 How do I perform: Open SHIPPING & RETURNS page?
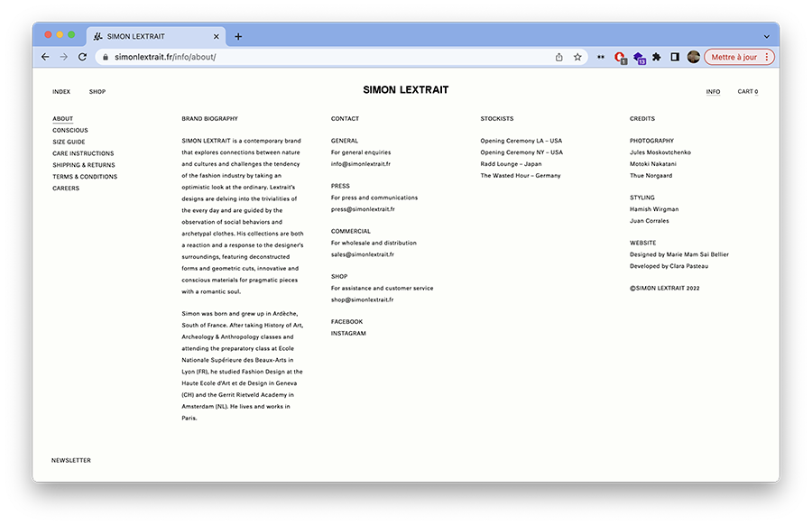pyautogui.click(x=84, y=165)
